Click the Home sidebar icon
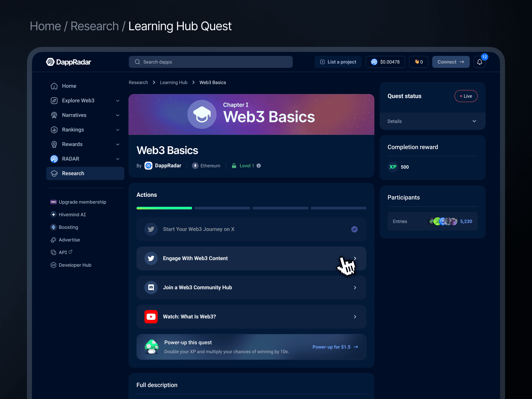This screenshot has width=532, height=399. [54, 86]
